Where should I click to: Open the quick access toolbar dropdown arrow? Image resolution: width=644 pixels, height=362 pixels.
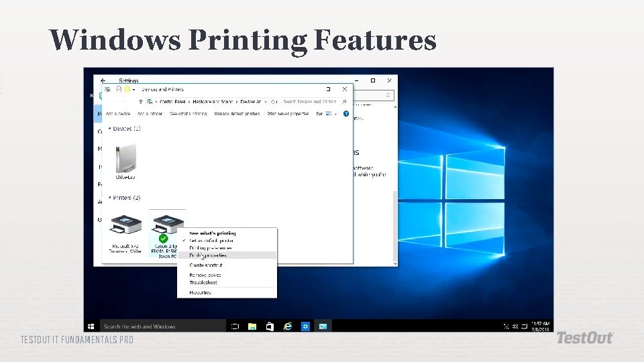(x=134, y=89)
